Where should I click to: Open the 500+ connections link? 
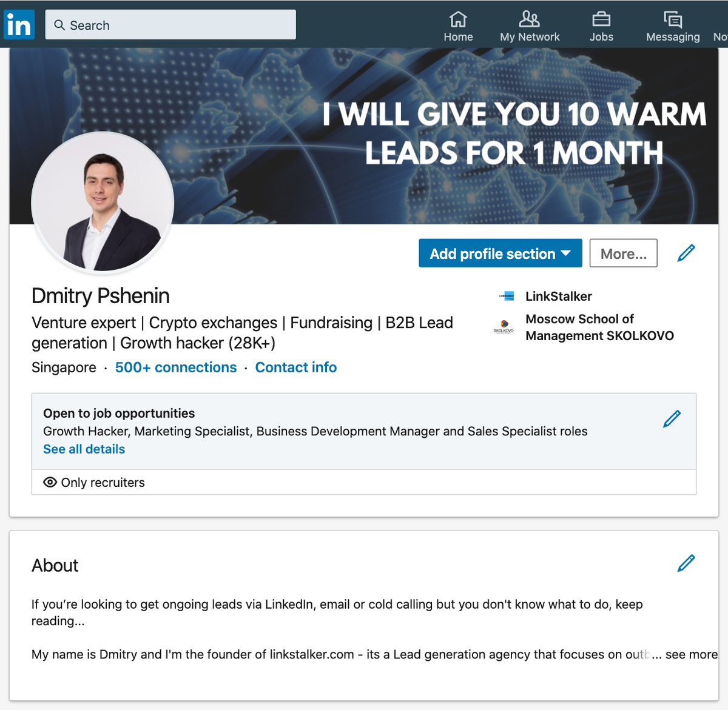tap(176, 367)
